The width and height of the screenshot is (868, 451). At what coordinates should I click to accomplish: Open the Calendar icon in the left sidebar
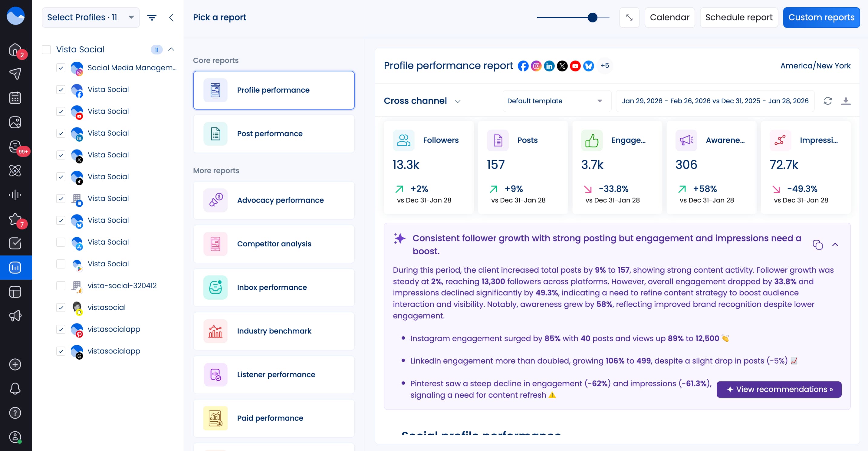15,98
